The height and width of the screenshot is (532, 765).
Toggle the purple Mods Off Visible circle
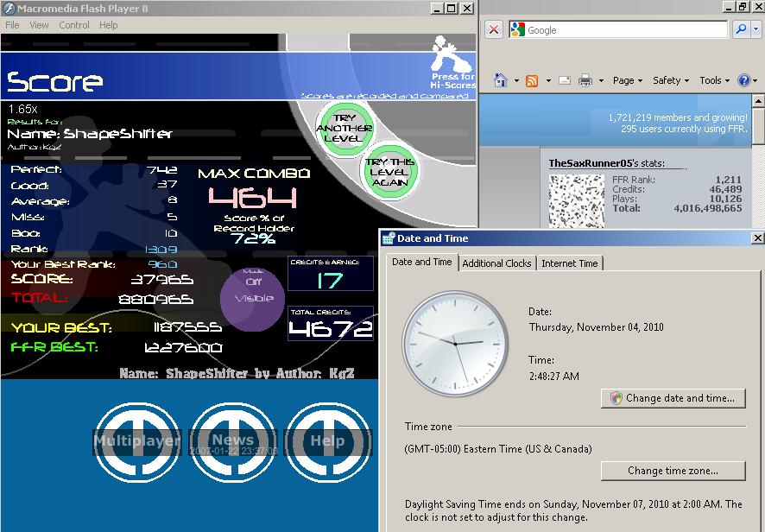coord(252,299)
